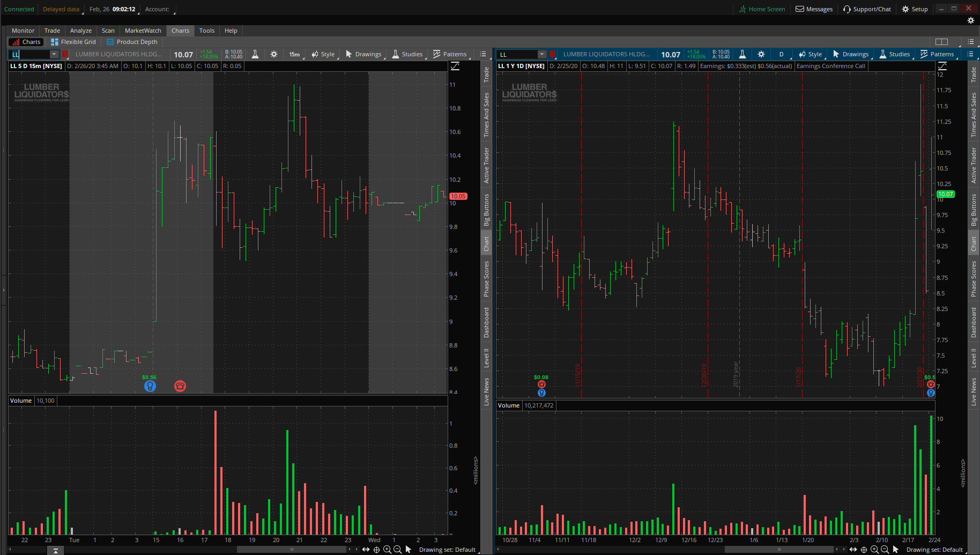Click the right chart's red symbol link indicator
Screen dimensions: 980x555
(x=552, y=54)
